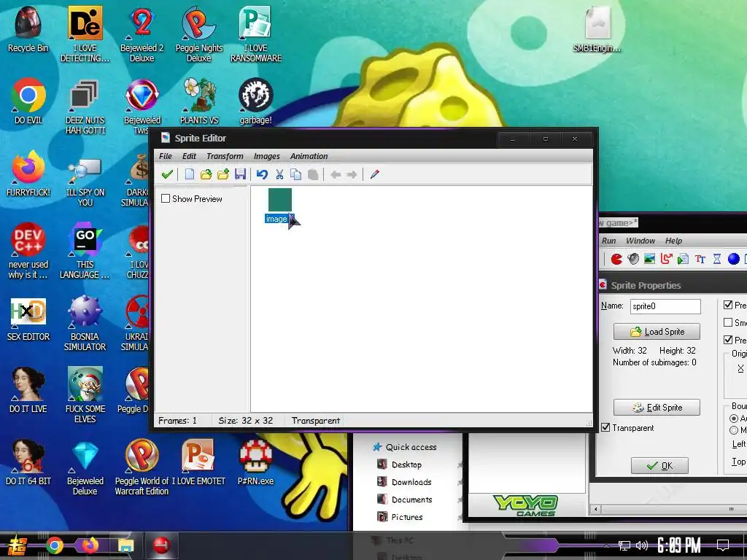
Task: Toggle the 'Pre' checkbox below the Smo checkbox
Action: pos(728,340)
